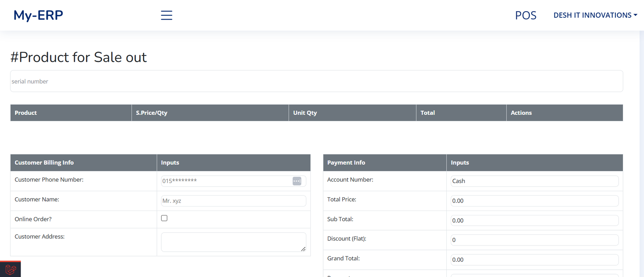Tick the Online Order checkbox
Viewport: 644px width, 277px height.
click(x=164, y=218)
